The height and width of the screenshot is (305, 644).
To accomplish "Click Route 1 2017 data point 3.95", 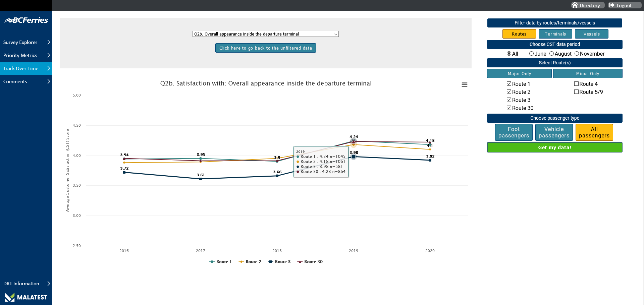I will click(201, 158).
